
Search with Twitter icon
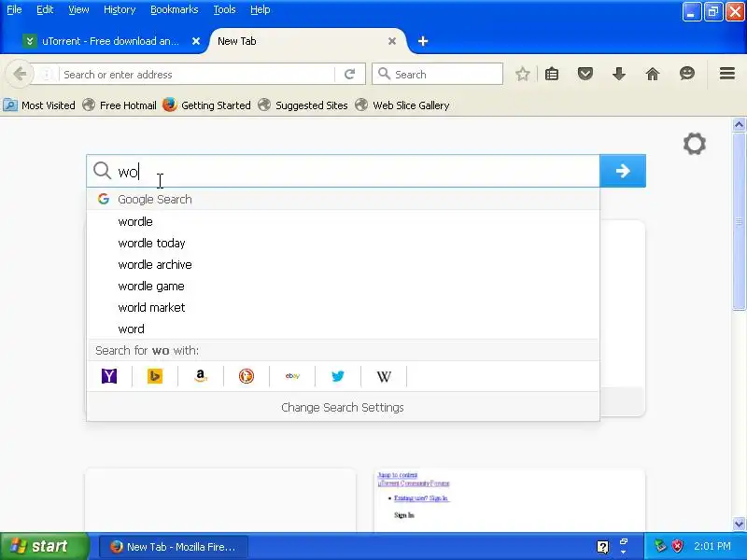tap(338, 376)
